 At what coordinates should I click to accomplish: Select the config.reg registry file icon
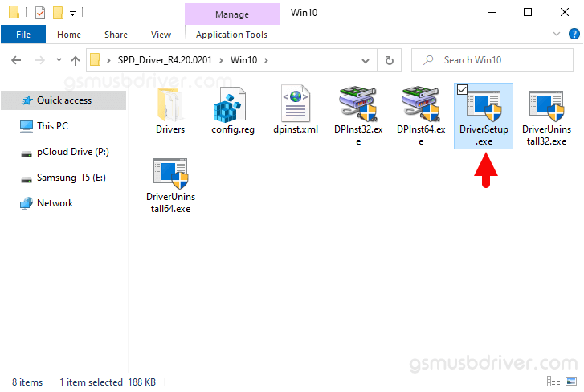230,105
